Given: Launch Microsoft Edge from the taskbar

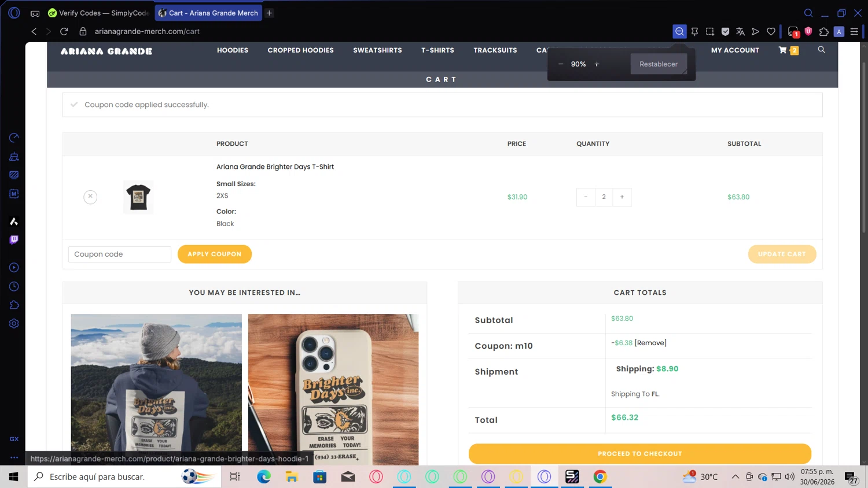Looking at the screenshot, I should click(x=264, y=476).
